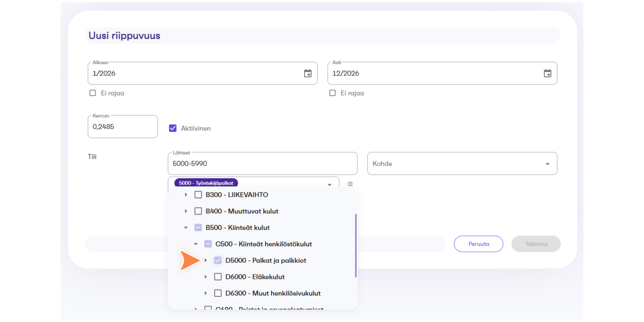Collapse the B500 - Kiinteät kulut node
The width and height of the screenshot is (644, 322).
186,228
